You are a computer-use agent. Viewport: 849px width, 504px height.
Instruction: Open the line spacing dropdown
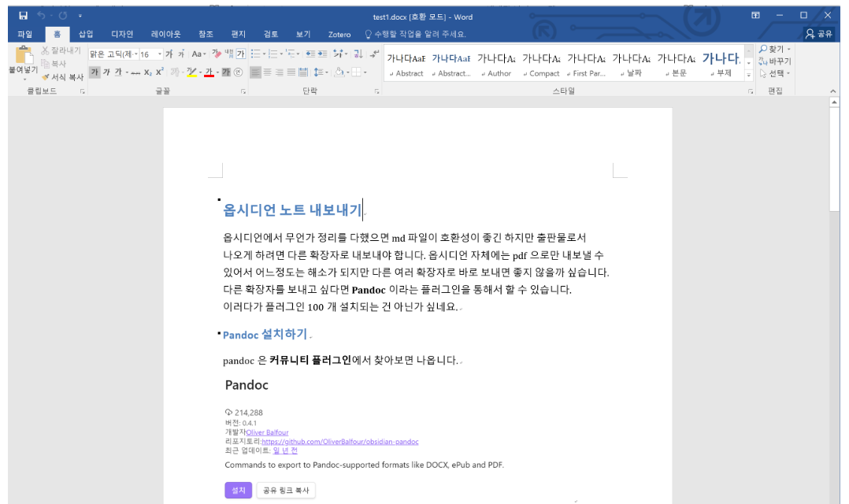point(321,72)
